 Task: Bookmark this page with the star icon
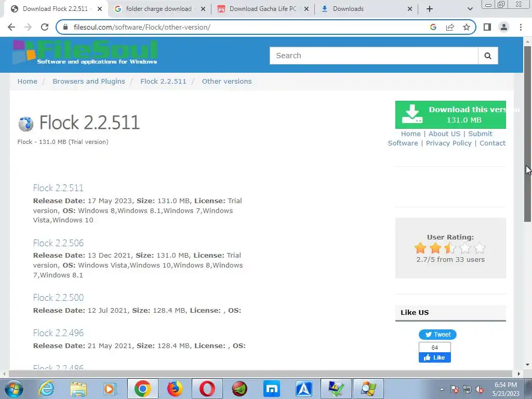(467, 27)
